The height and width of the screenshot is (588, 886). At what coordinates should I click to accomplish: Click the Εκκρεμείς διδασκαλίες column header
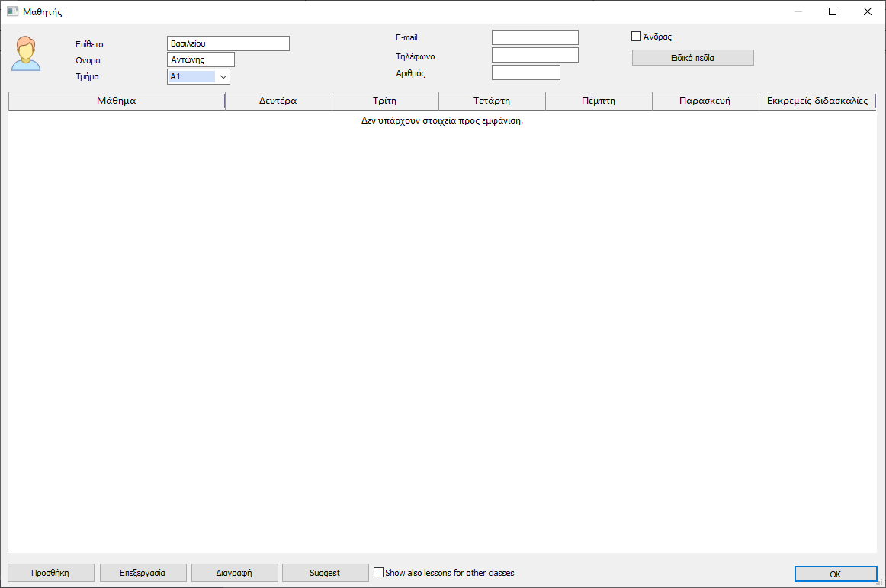(817, 101)
